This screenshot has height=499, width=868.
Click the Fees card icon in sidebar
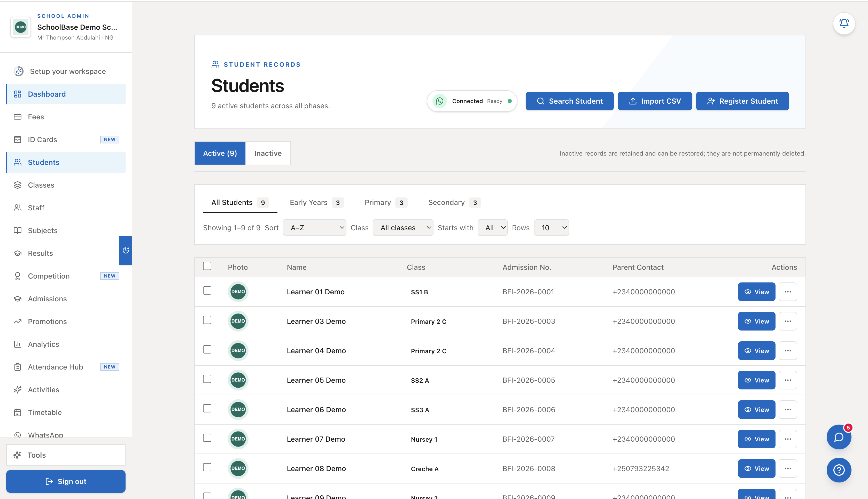[x=18, y=117]
